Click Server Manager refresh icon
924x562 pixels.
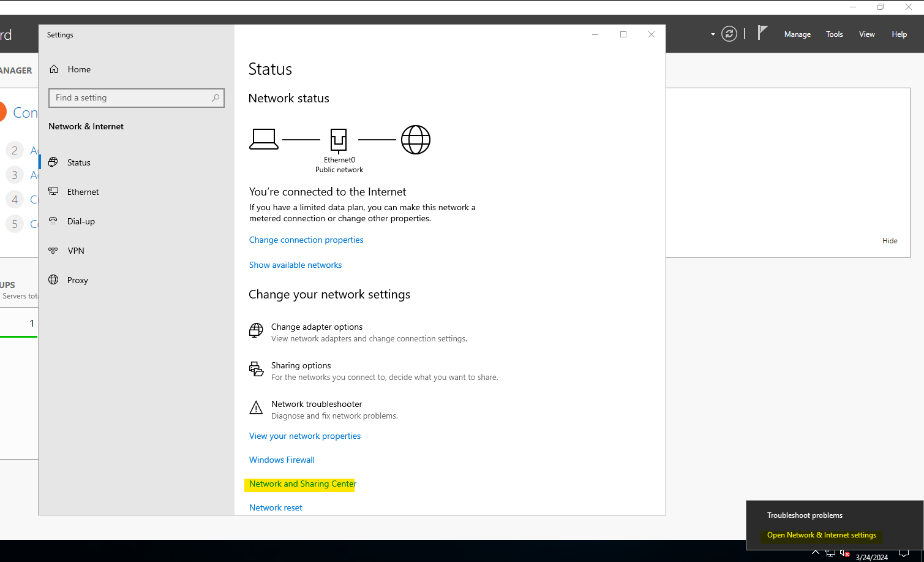point(729,34)
